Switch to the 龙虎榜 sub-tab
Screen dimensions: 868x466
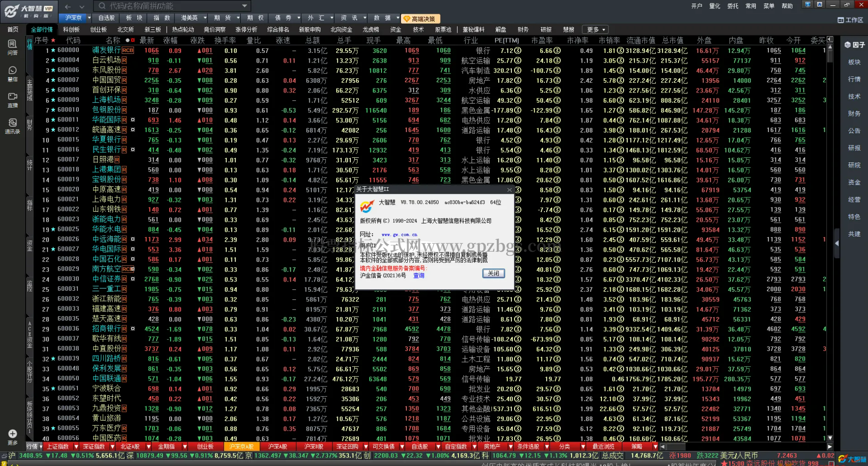click(x=370, y=29)
